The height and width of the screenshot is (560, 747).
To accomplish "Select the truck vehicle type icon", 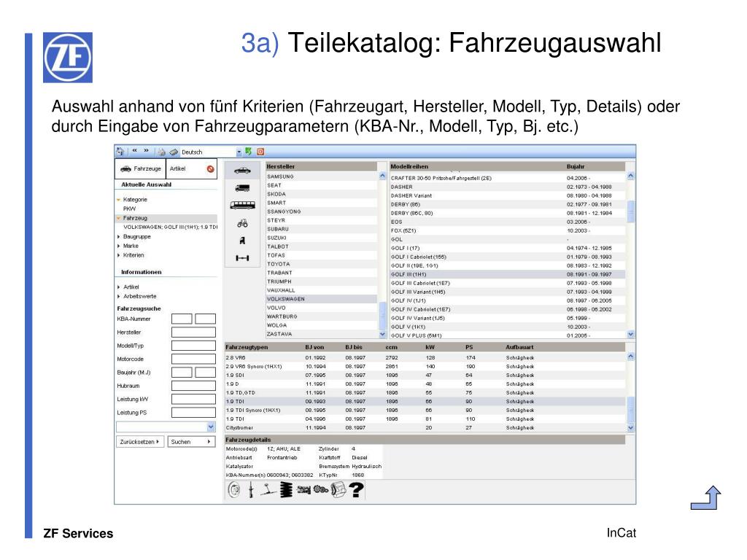I will tap(242, 188).
